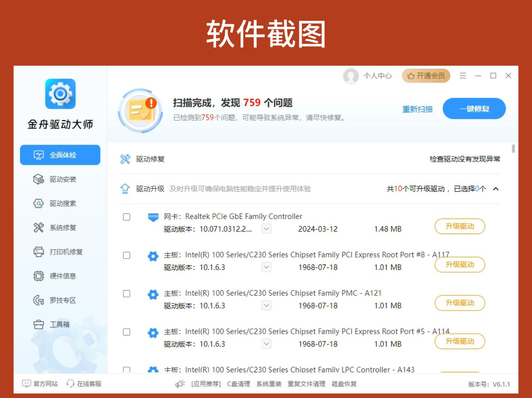
Task: Open version dropdown for PMC - A121 driver
Action: coord(266,306)
